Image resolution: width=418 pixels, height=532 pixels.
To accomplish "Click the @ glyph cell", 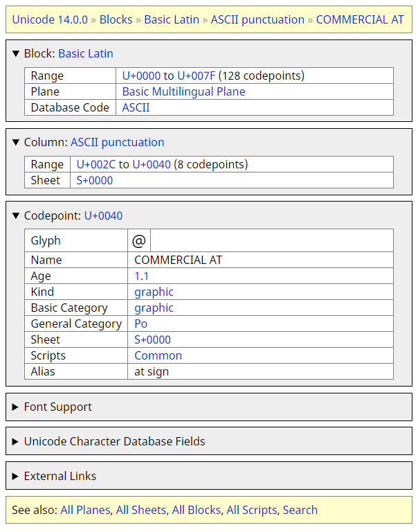I will tap(139, 240).
